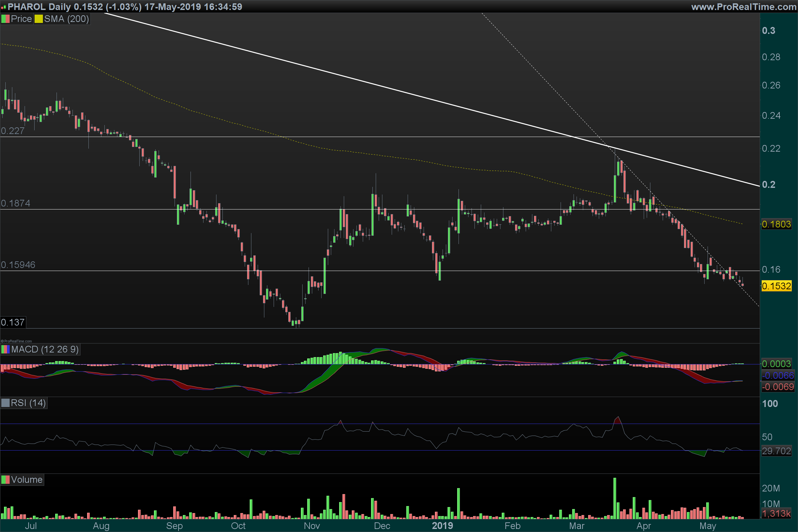The width and height of the screenshot is (798, 532).
Task: Select the 0.227 horizontal line label
Action: click(13, 131)
